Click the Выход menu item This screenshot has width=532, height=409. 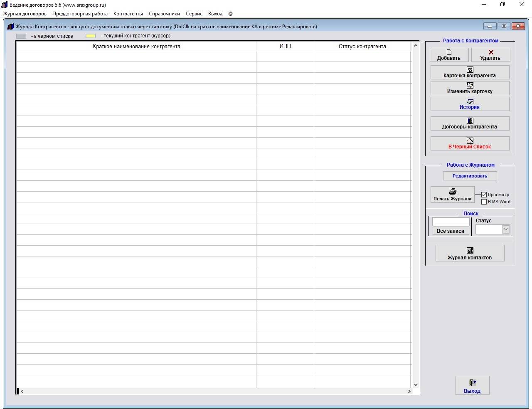click(x=215, y=14)
